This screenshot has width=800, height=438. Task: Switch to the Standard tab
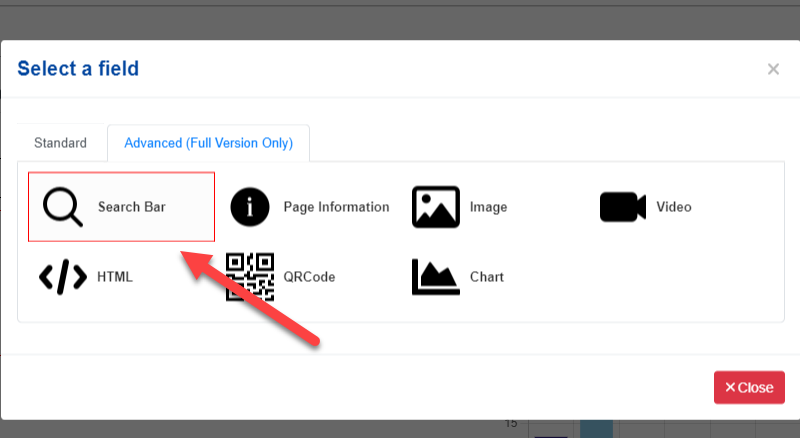click(x=60, y=143)
